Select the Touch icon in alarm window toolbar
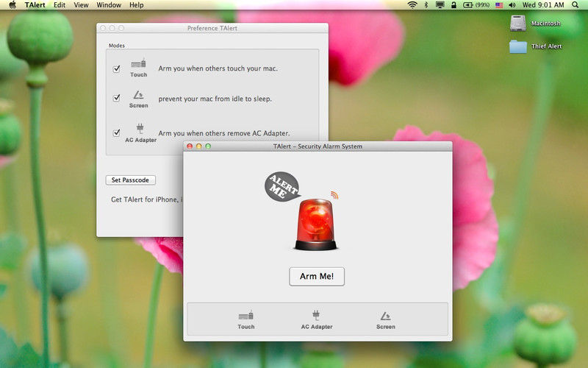 (246, 320)
